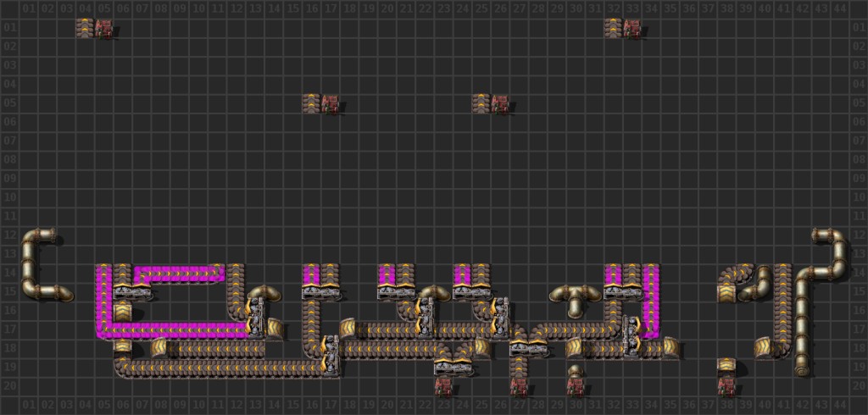Click the underground belt at column 08 row 18
868x415 pixels.
[x=160, y=349]
